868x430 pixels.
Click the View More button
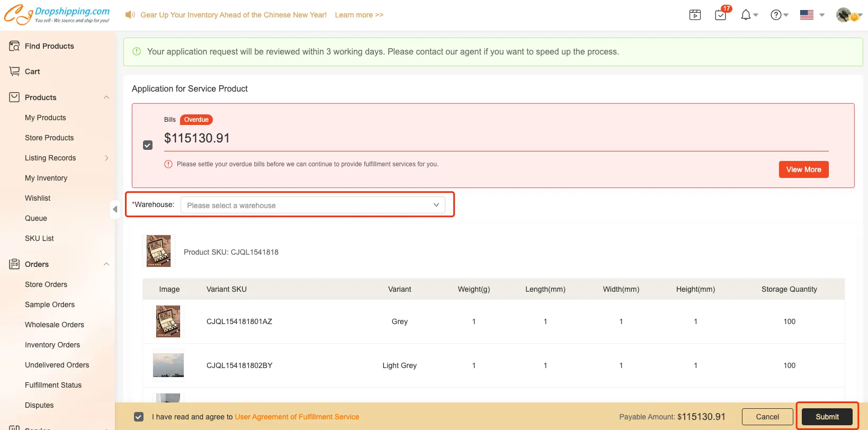click(803, 169)
